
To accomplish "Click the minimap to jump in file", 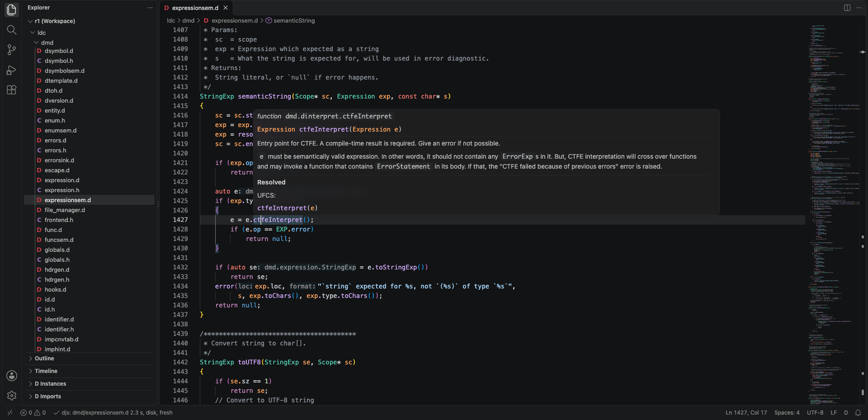I will [x=833, y=215].
